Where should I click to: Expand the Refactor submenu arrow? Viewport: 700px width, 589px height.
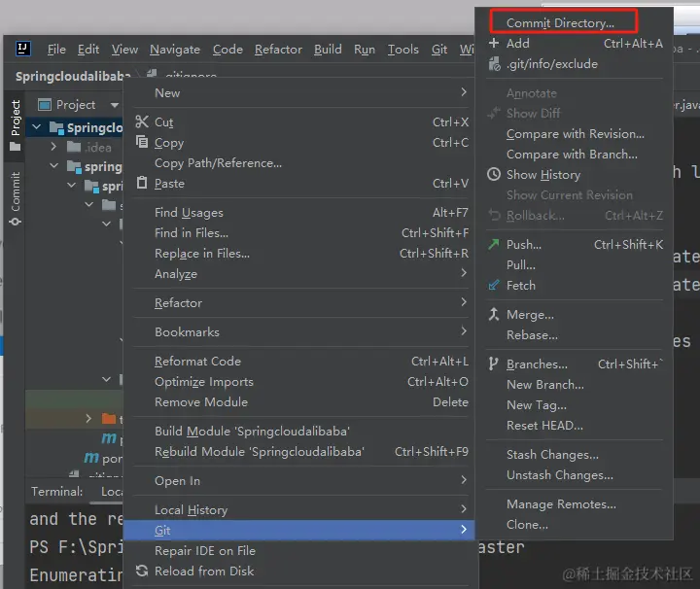[464, 302]
